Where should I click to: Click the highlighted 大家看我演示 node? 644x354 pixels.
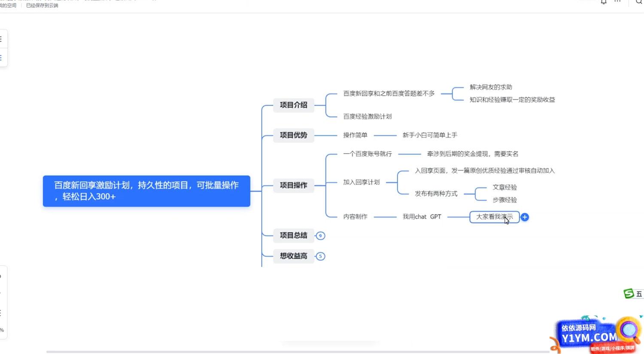point(495,217)
